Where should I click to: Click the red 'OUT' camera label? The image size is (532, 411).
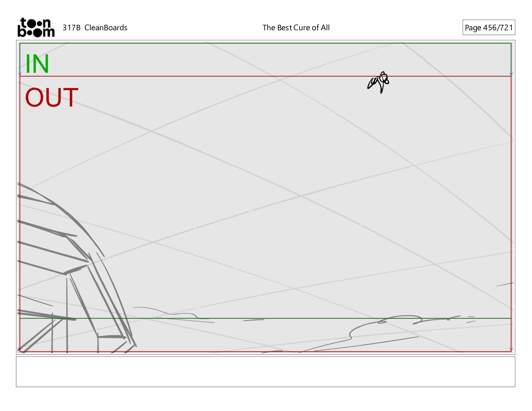pyautogui.click(x=52, y=97)
